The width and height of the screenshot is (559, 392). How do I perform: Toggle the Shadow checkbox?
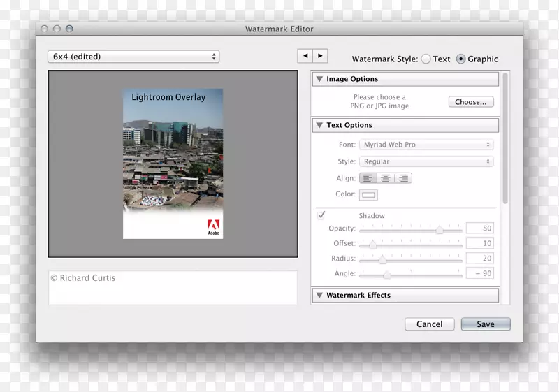tap(321, 215)
